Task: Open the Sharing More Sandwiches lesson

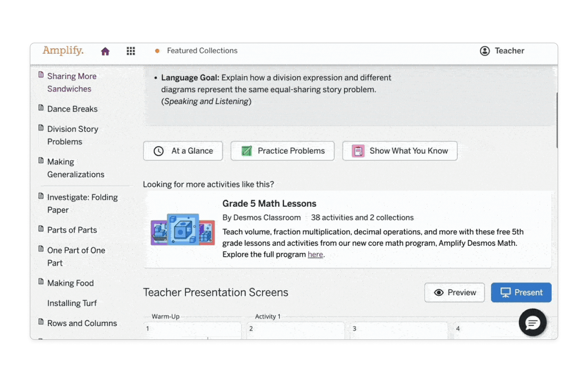Action: (72, 82)
